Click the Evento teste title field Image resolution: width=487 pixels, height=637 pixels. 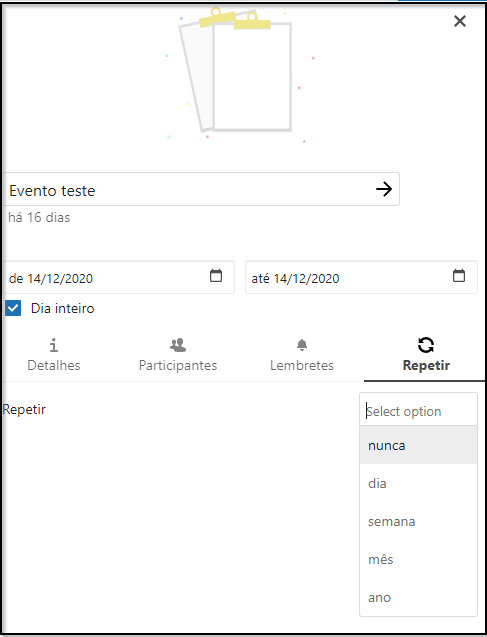pyautogui.click(x=201, y=189)
